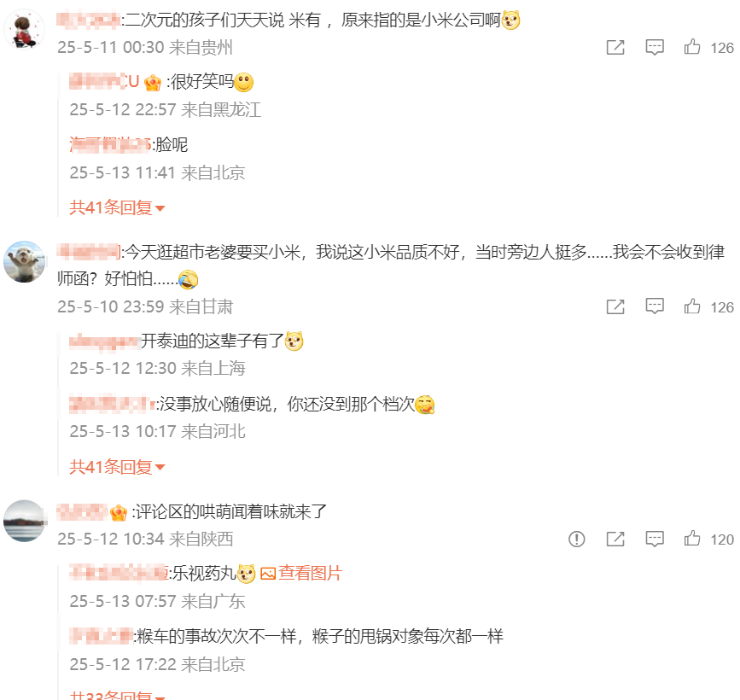
Task: Open avatar of the 贵州 commenter
Action: pyautogui.click(x=25, y=29)
